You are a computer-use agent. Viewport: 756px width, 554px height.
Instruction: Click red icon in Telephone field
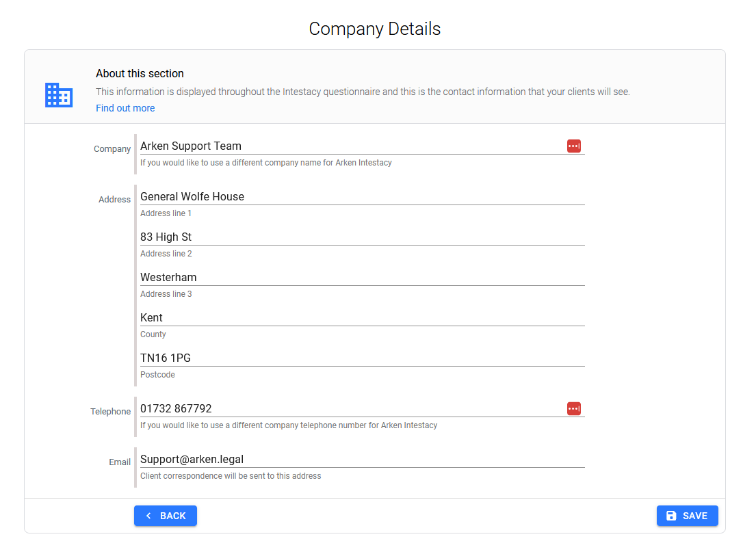573,408
